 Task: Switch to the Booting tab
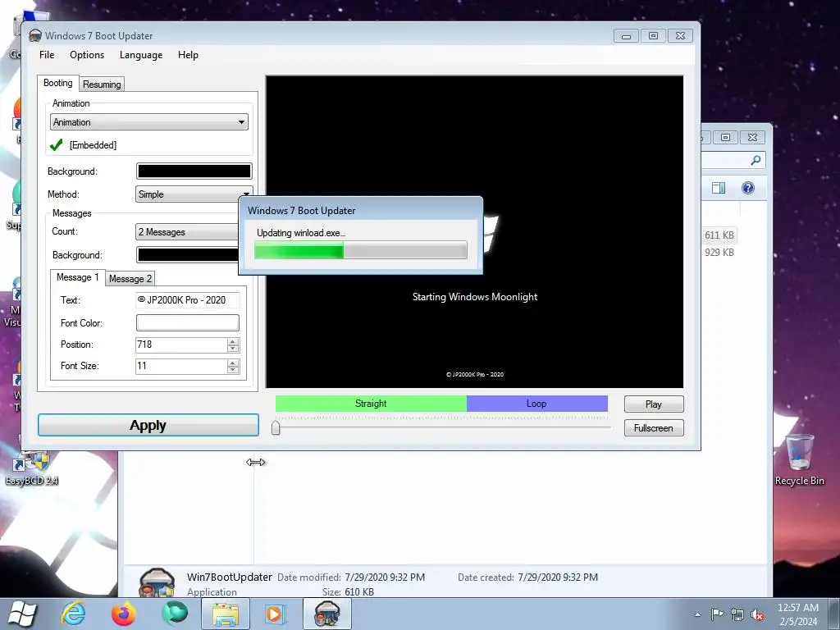point(58,83)
